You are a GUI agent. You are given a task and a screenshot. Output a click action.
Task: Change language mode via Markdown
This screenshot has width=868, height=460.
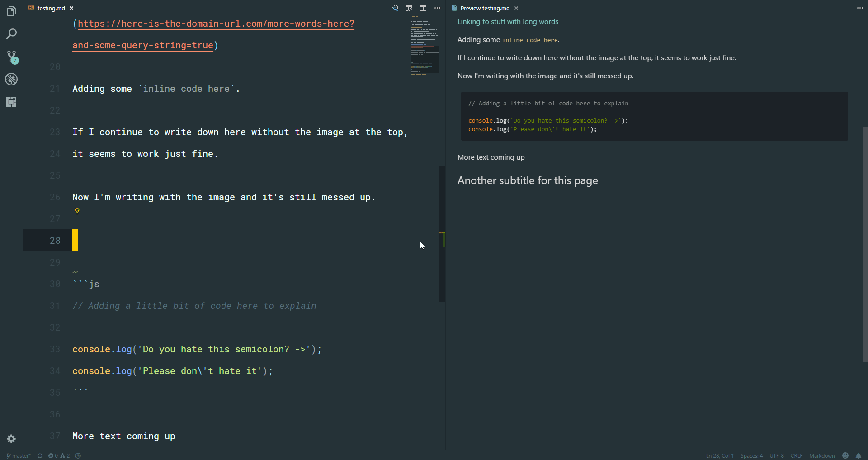[x=822, y=455]
